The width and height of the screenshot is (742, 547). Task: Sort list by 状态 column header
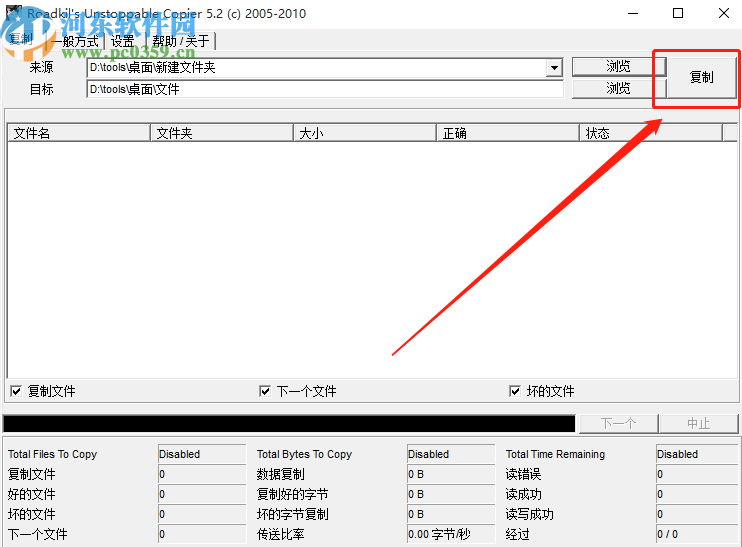point(651,133)
